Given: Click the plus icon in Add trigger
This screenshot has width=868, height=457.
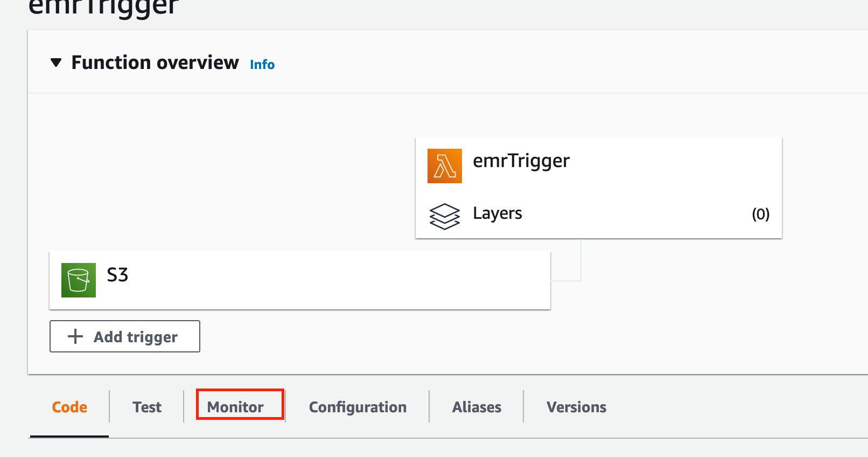Looking at the screenshot, I should (75, 337).
